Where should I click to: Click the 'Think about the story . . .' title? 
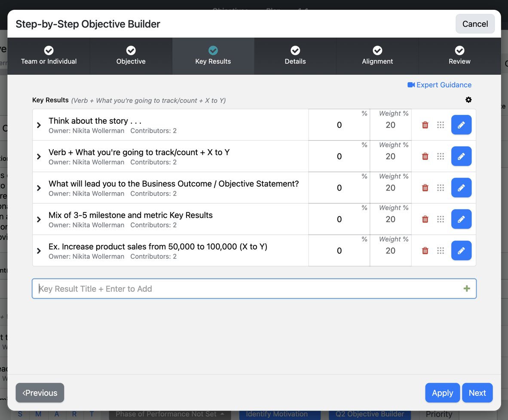pos(95,121)
